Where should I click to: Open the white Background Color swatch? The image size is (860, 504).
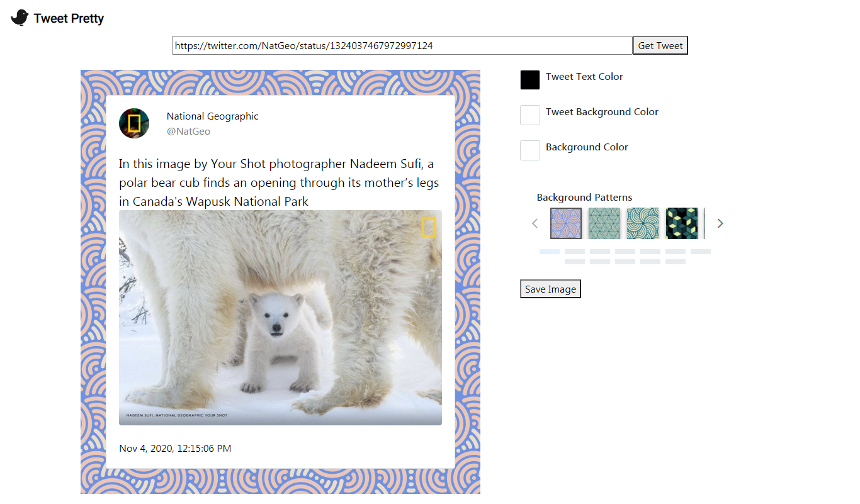(530, 150)
